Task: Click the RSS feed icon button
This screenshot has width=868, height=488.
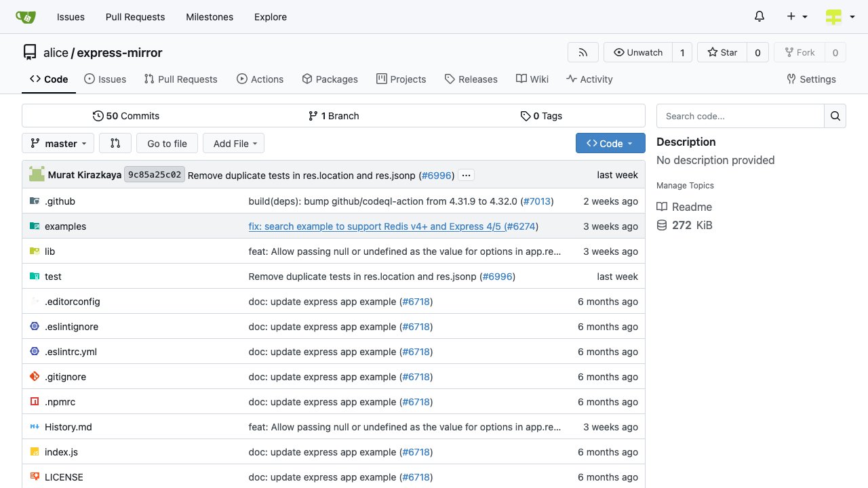Action: point(583,52)
